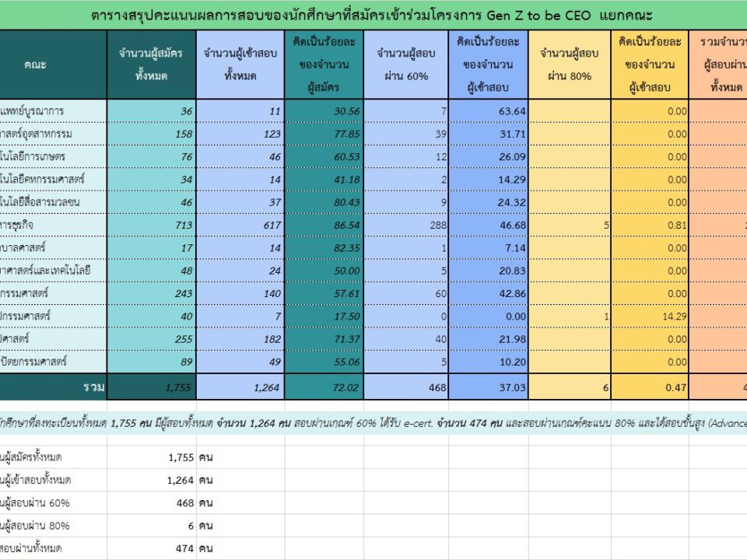747x560 pixels.
Task: Click the yellow 0.00 cell in the แพทย์บูรณาการ row
Action: 650,111
